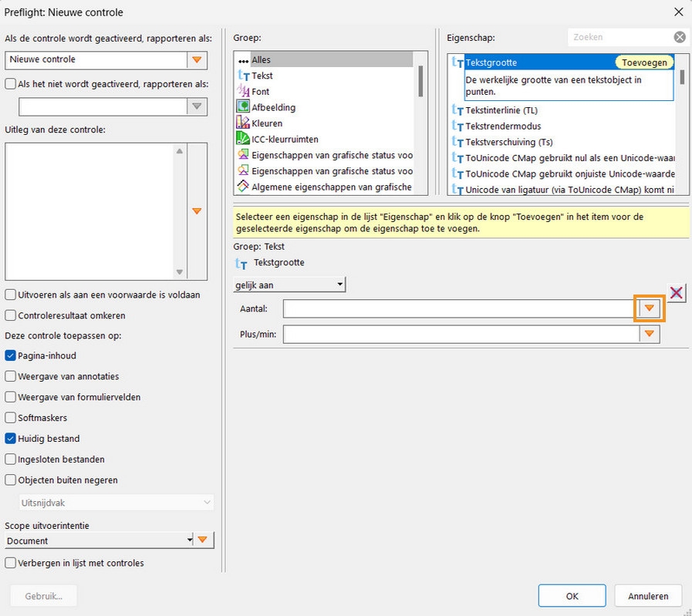Screen dimensions: 692x616
Task: Open the gelijk aan comparison dropdown
Action: click(338, 284)
